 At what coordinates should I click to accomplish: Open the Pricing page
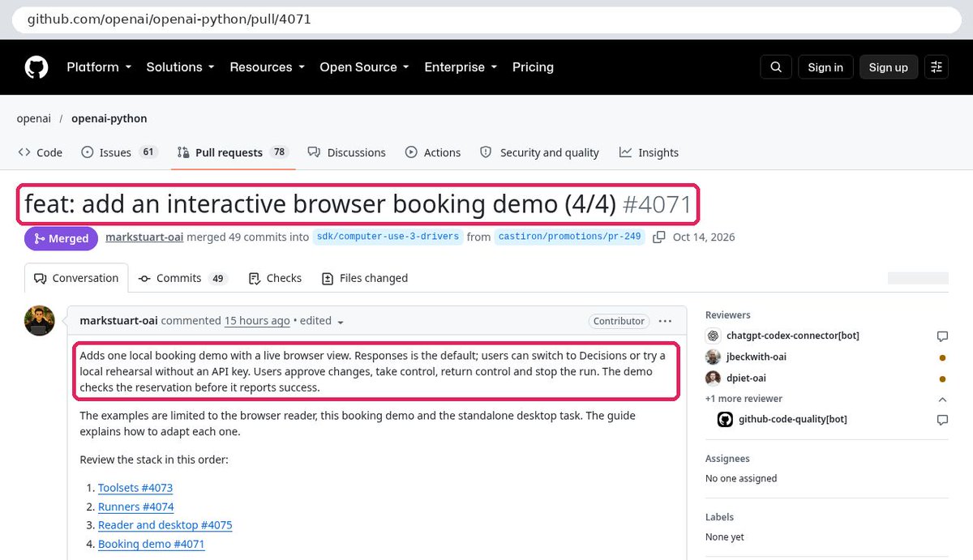533,67
